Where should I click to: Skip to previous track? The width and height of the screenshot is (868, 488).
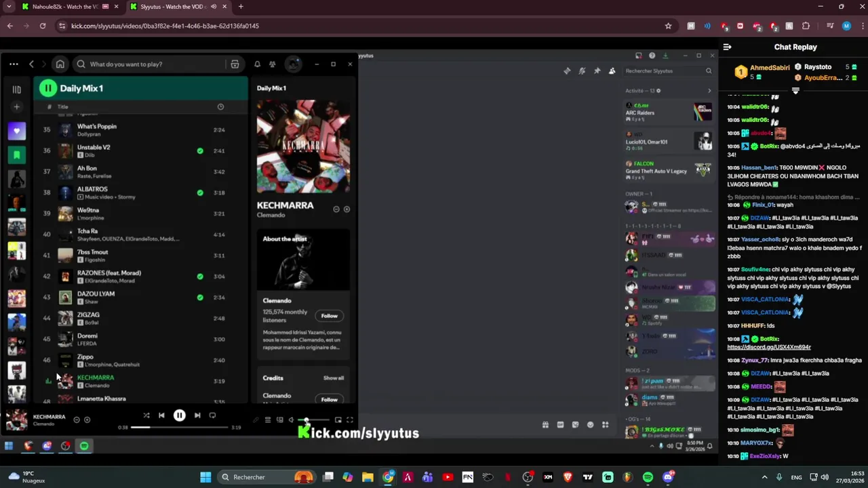coord(161,415)
